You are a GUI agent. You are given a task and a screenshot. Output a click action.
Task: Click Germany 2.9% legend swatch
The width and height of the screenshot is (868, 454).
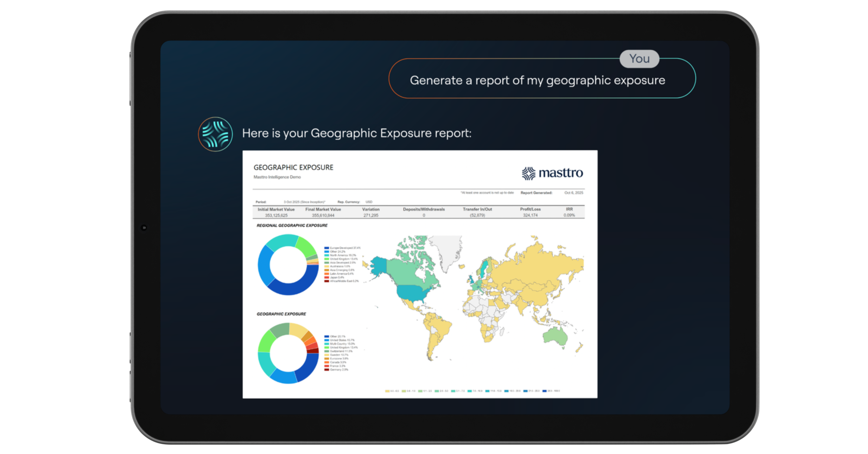click(x=326, y=370)
